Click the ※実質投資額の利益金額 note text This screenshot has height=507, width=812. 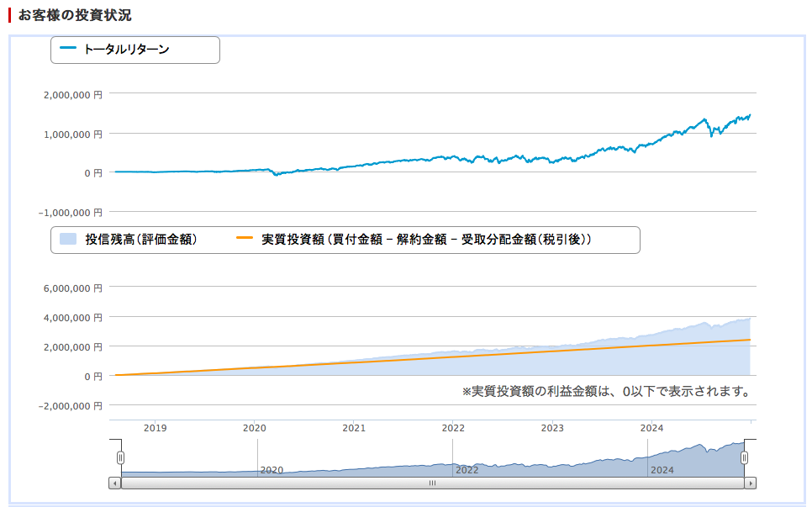coord(606,392)
